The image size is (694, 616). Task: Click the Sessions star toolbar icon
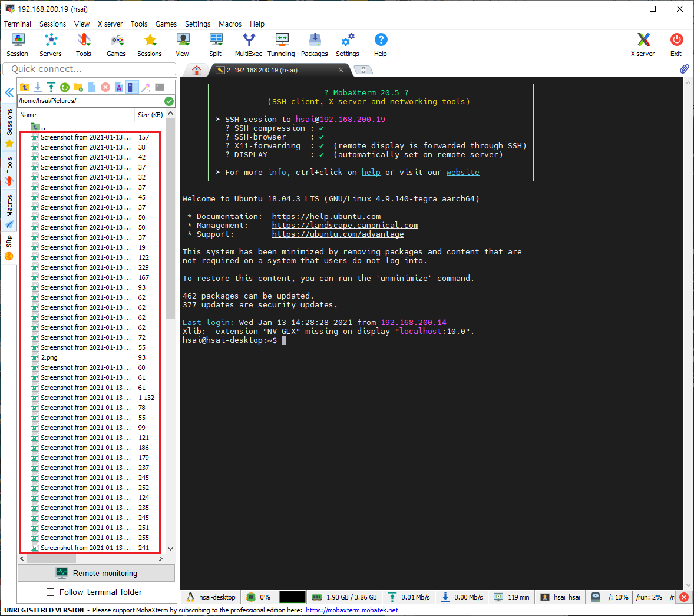(150, 45)
